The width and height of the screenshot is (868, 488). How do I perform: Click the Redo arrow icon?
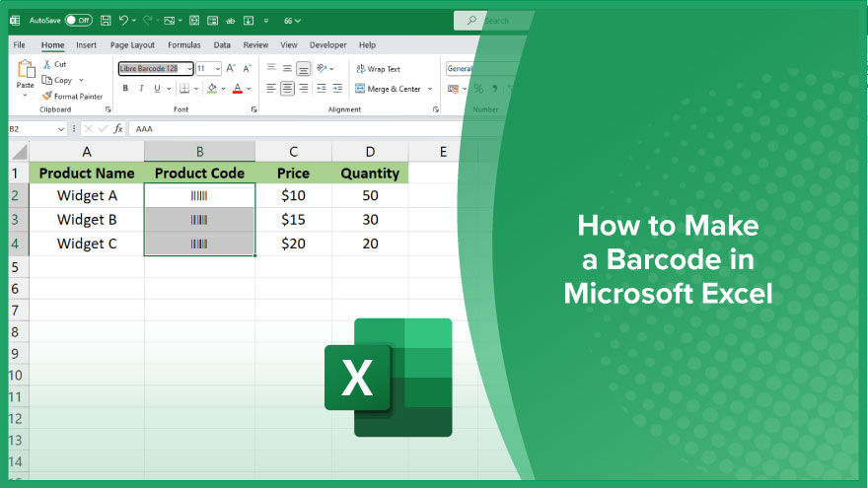[147, 21]
